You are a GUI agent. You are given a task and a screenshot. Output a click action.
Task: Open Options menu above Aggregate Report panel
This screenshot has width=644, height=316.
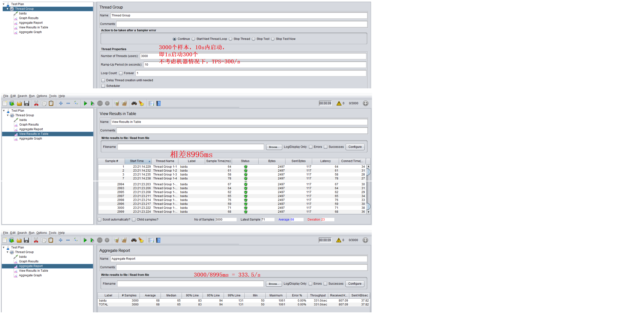click(x=42, y=233)
